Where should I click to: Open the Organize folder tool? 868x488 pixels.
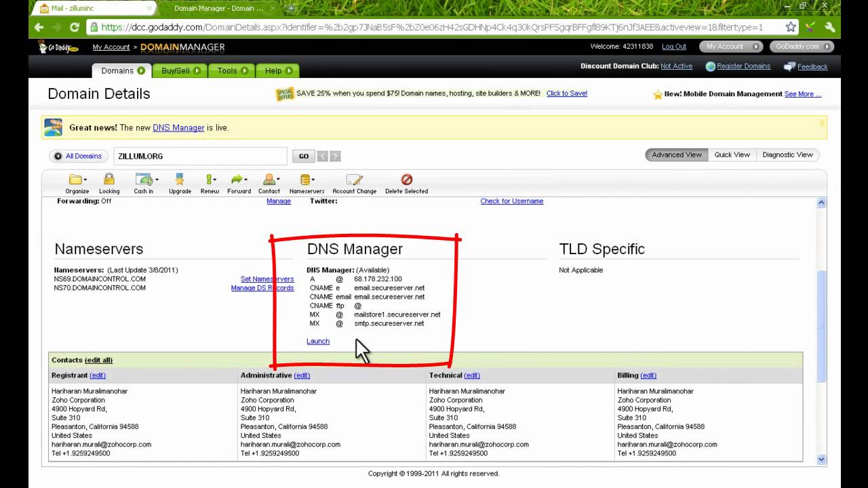[77, 184]
